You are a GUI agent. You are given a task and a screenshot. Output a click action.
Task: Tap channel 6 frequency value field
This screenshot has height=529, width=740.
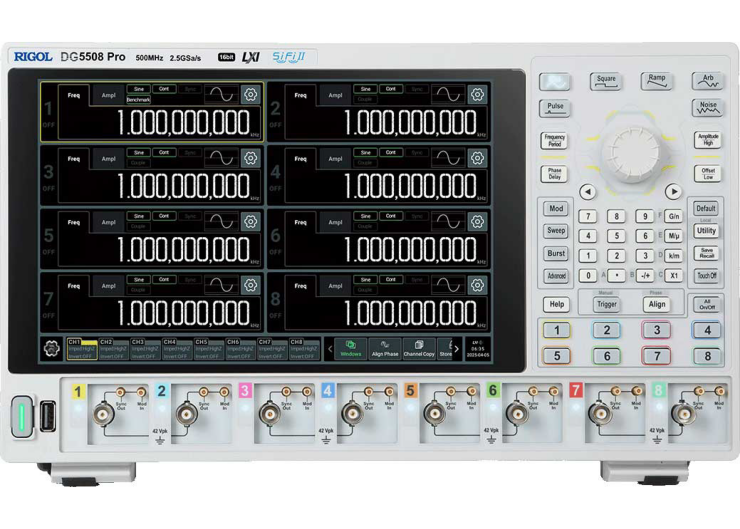(386, 250)
